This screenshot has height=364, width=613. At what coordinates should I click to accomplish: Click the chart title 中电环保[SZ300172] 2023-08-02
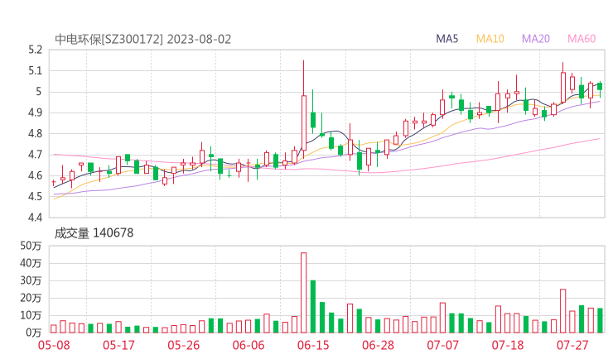(x=143, y=40)
